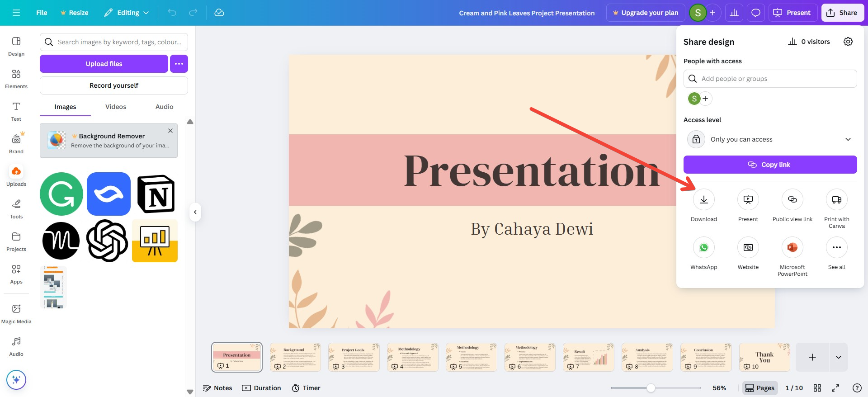Switch to the Images tab

pos(65,107)
